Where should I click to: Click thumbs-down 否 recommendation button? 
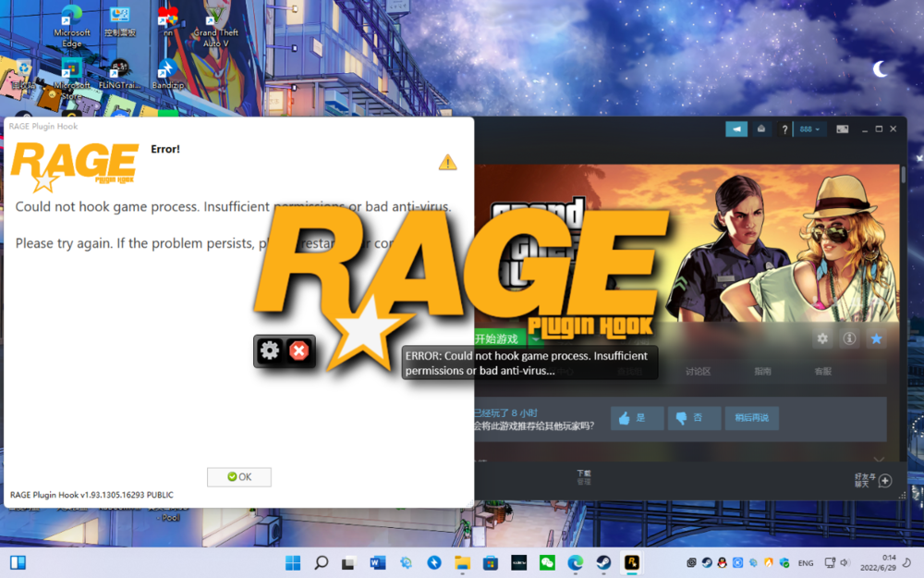click(x=694, y=418)
